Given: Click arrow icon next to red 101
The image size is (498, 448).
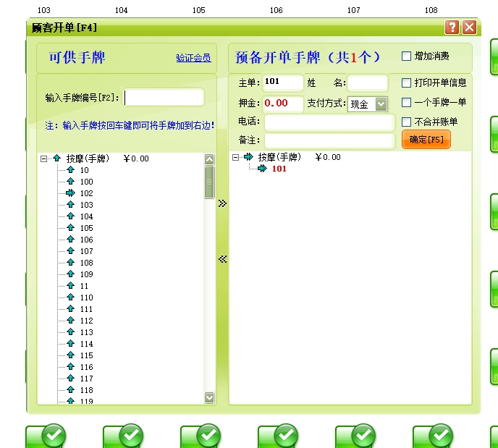Looking at the screenshot, I should pos(262,169).
